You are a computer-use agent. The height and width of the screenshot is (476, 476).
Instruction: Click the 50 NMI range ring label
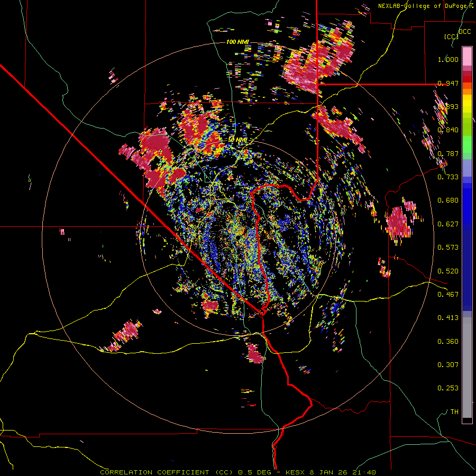[x=237, y=140]
